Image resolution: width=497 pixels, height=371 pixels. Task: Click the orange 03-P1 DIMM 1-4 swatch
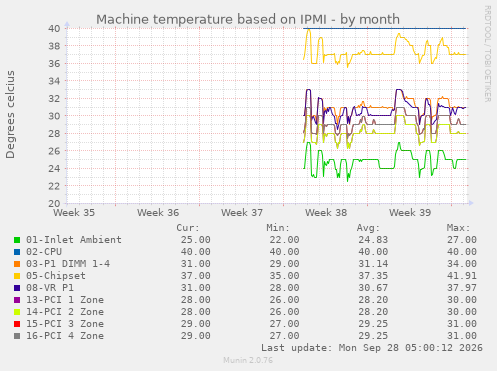coord(17,264)
